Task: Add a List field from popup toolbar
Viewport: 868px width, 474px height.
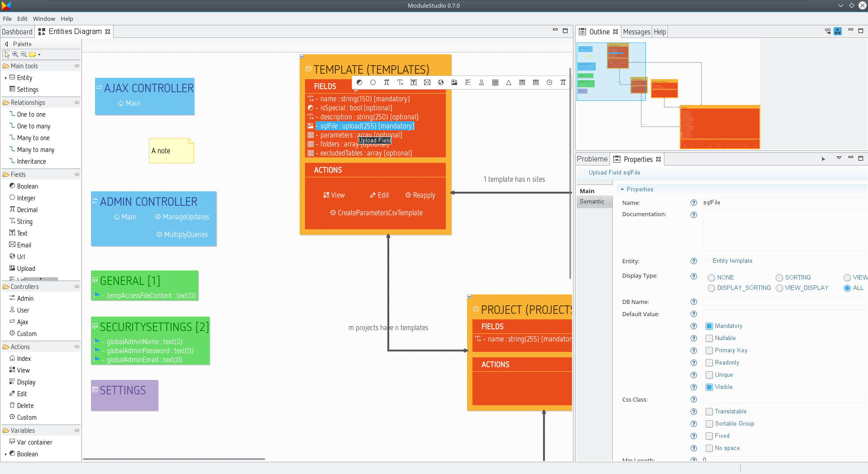Action: (468, 82)
